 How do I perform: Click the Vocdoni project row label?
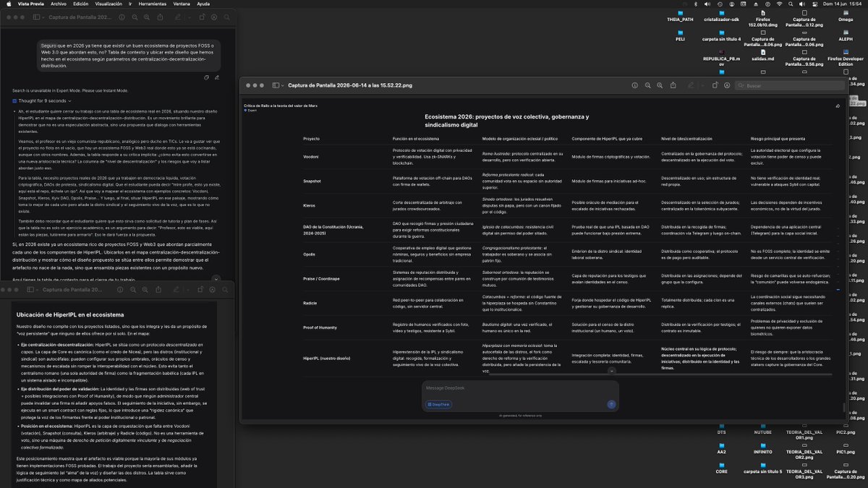[x=311, y=157]
